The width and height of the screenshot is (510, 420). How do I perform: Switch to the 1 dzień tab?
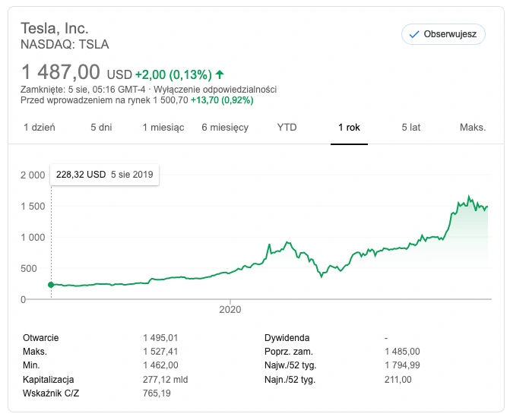pyautogui.click(x=40, y=127)
